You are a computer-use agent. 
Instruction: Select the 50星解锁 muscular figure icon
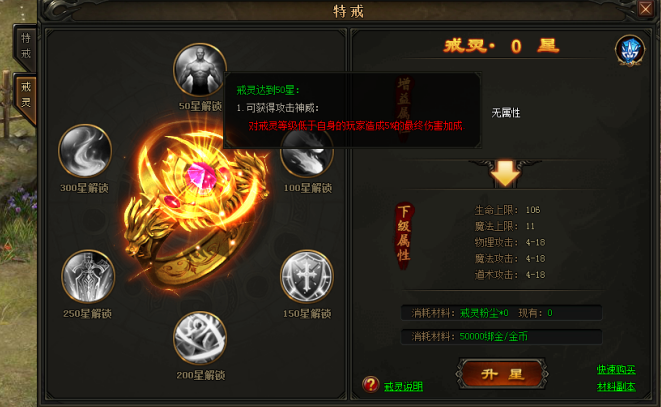(x=200, y=70)
